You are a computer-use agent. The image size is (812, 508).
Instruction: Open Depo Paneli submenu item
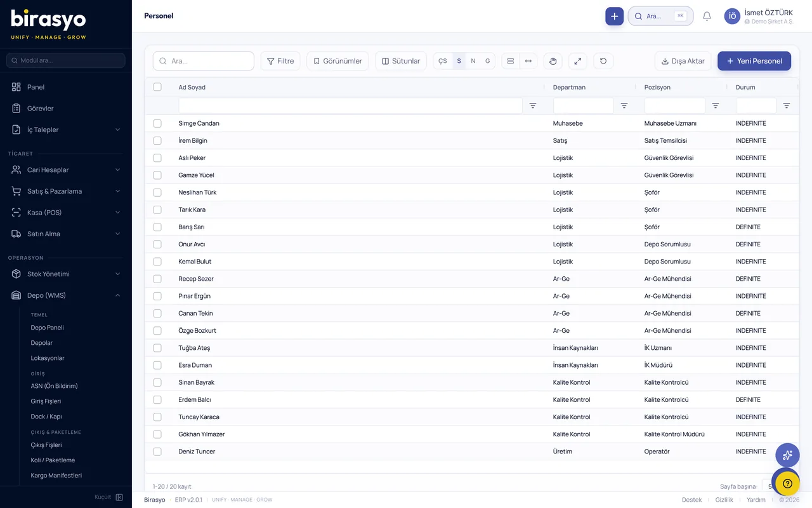[48, 328]
